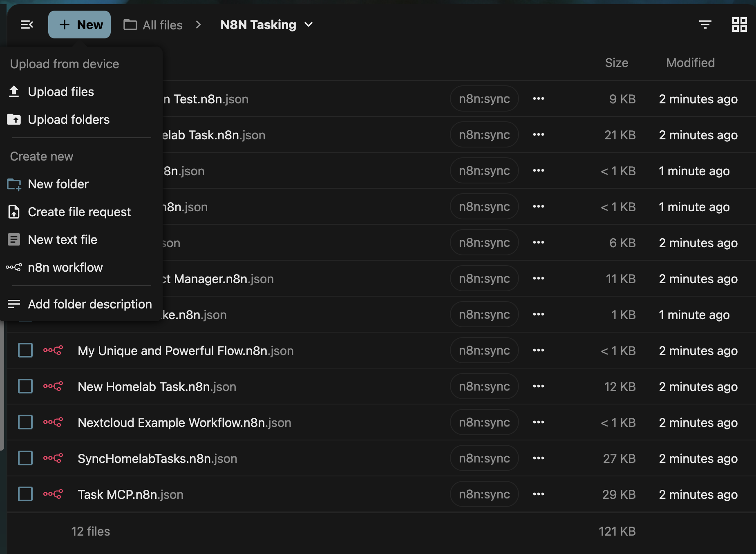Open actions menu for 6 KB row
This screenshot has width=756, height=554.
(x=539, y=242)
